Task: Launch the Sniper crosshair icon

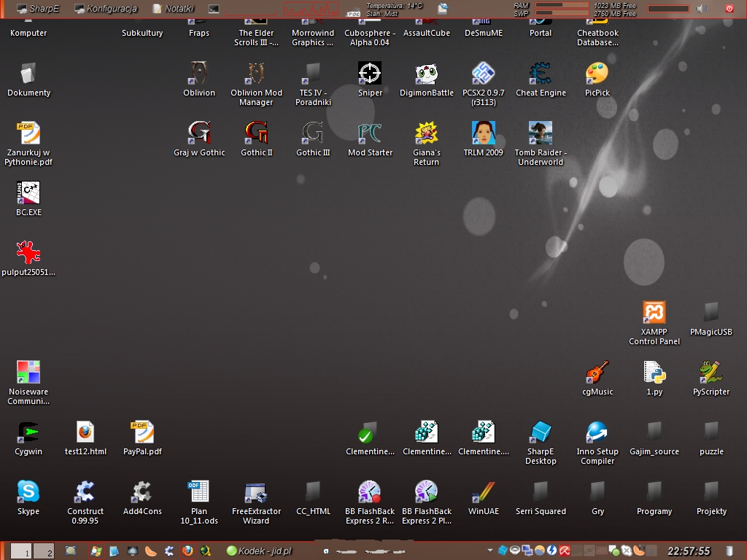Action: 370,74
